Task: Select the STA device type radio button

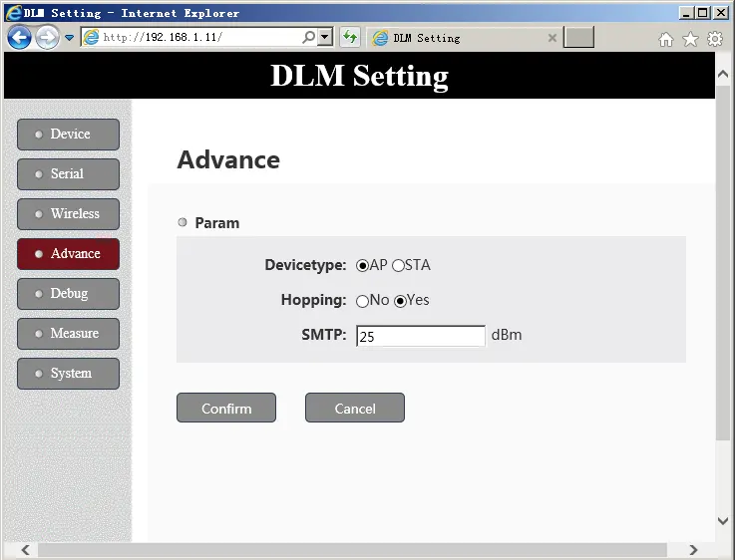Action: [398, 266]
